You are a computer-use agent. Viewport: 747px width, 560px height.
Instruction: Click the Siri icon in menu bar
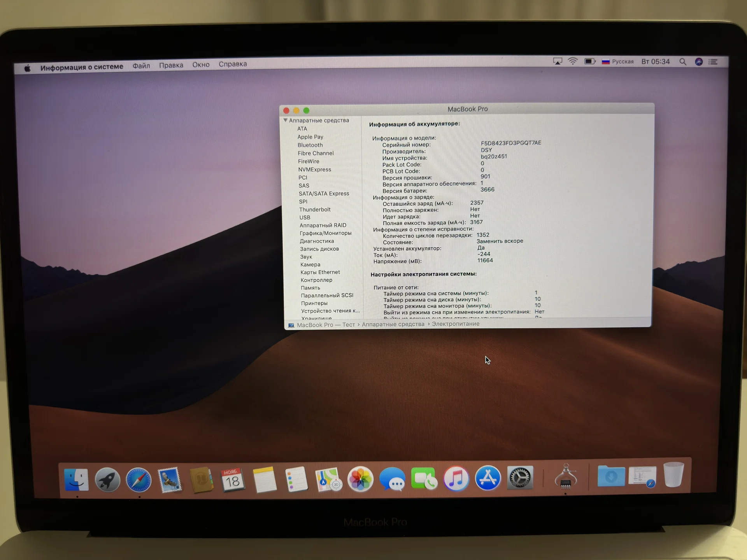[699, 62]
